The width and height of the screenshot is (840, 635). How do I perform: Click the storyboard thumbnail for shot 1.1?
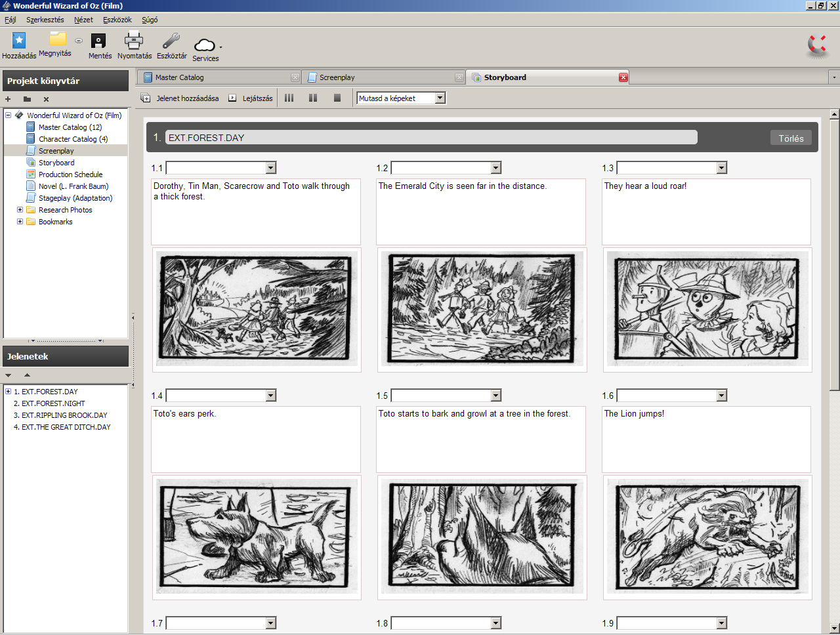(256, 310)
